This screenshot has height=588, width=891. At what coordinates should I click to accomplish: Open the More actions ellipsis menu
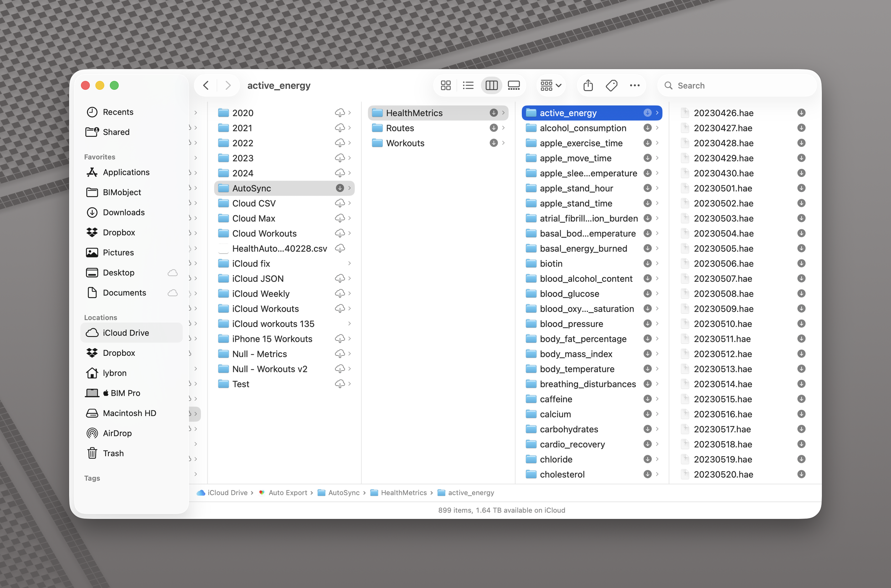[634, 85]
